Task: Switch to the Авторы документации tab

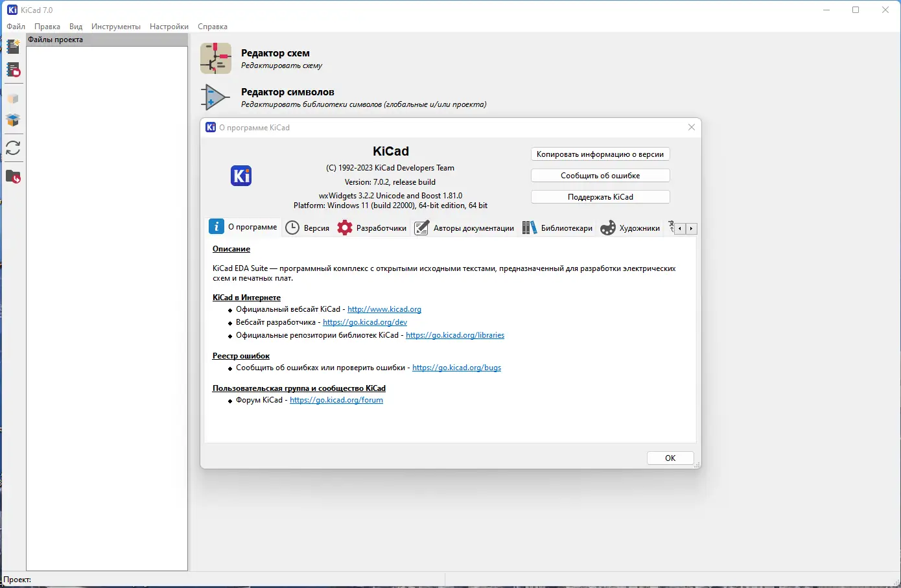Action: pyautogui.click(x=465, y=228)
